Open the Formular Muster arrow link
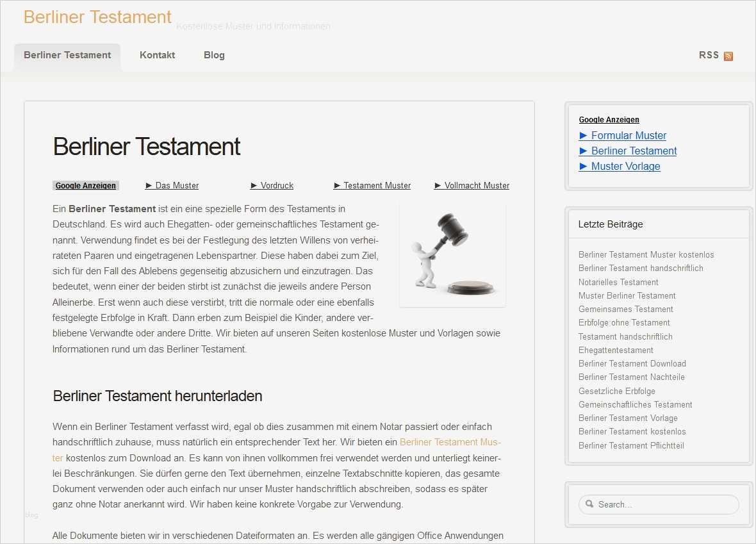This screenshot has width=756, height=544. tap(622, 135)
